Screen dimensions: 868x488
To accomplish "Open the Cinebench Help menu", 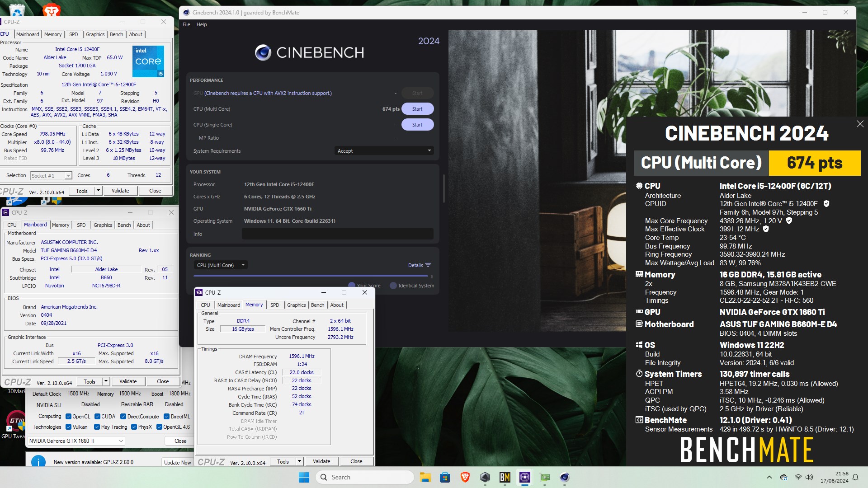I will (202, 24).
